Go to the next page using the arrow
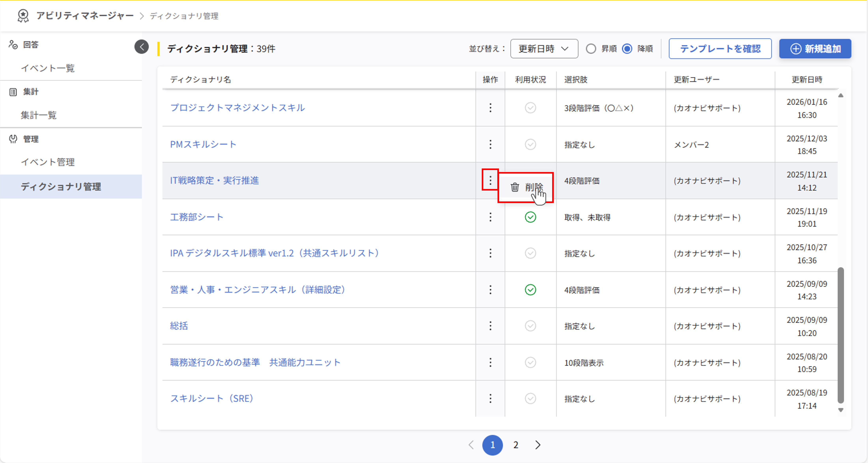Image resolution: width=868 pixels, height=463 pixels. 538,445
